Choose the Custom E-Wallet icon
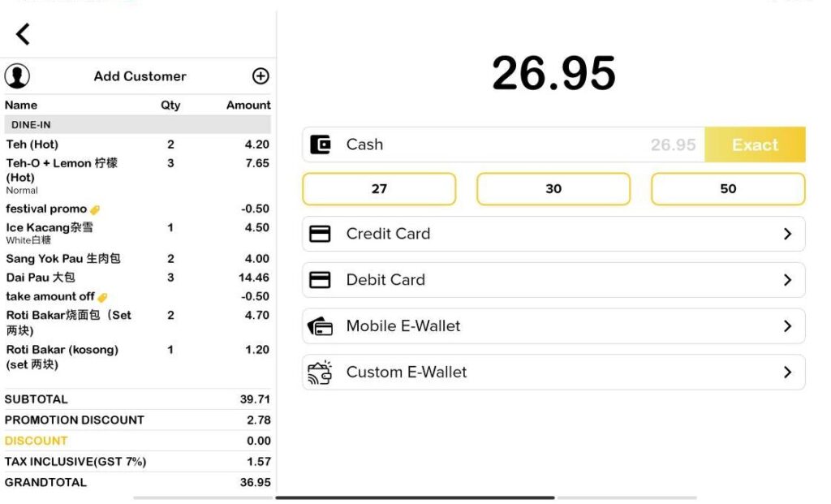The width and height of the screenshot is (831, 504). coord(320,373)
